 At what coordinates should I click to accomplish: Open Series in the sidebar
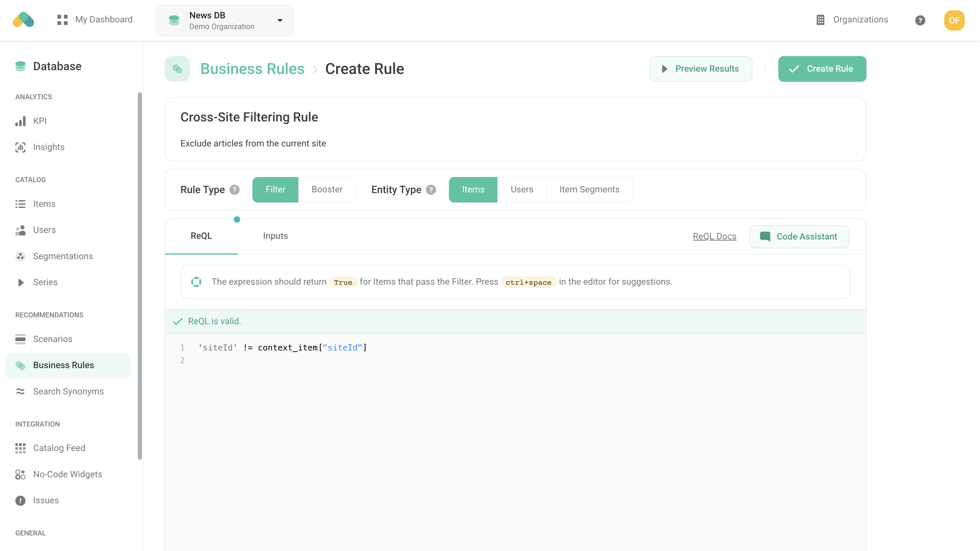[68, 282]
